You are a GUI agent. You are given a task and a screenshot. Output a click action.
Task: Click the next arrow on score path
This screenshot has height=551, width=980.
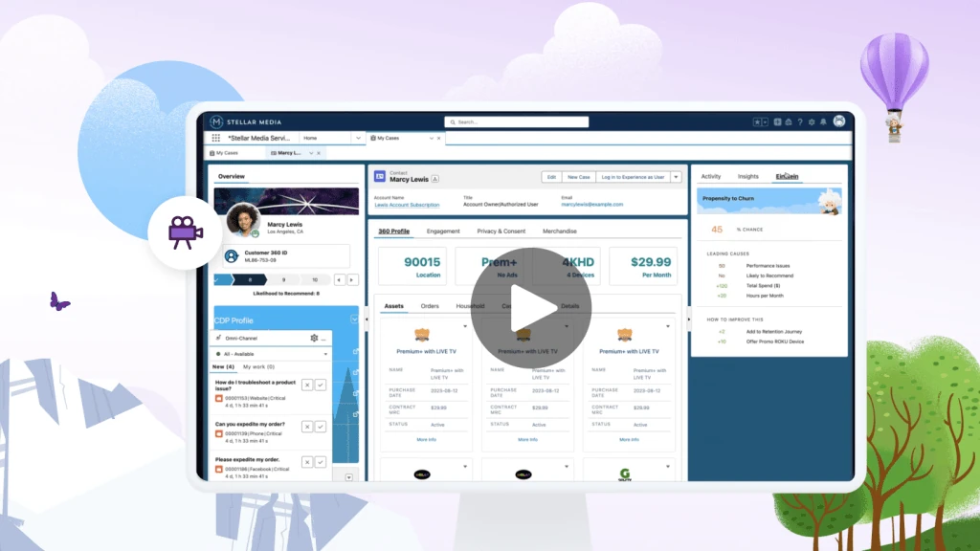352,280
